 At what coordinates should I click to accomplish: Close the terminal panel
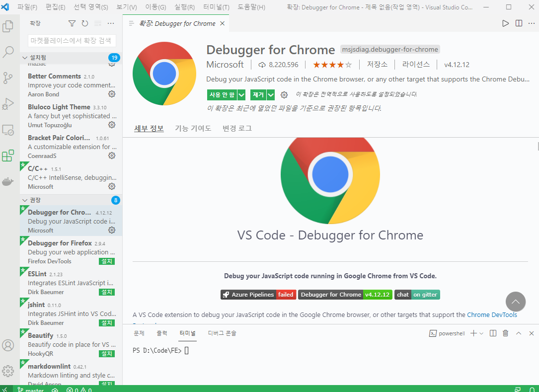532,333
